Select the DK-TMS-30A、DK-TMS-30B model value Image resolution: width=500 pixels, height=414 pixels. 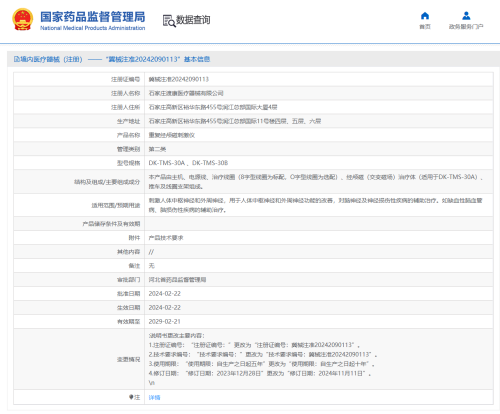point(188,163)
